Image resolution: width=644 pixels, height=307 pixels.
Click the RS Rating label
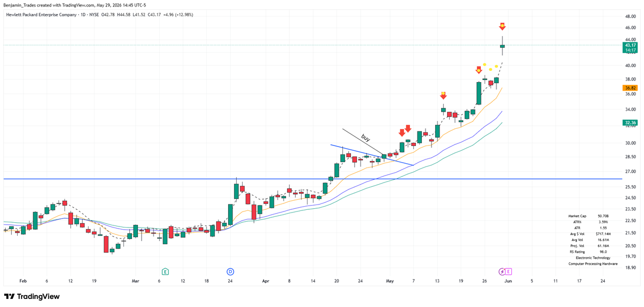click(x=577, y=252)
